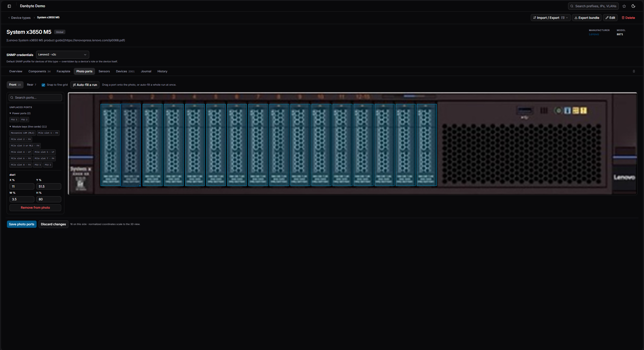Enable or disable Snap to fine grid
This screenshot has height=350, width=644.
43,85
